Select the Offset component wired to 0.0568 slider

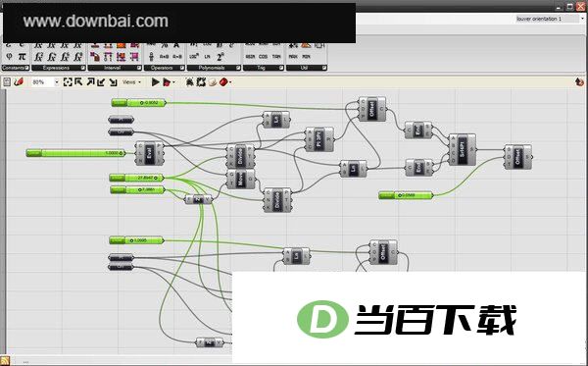click(518, 157)
